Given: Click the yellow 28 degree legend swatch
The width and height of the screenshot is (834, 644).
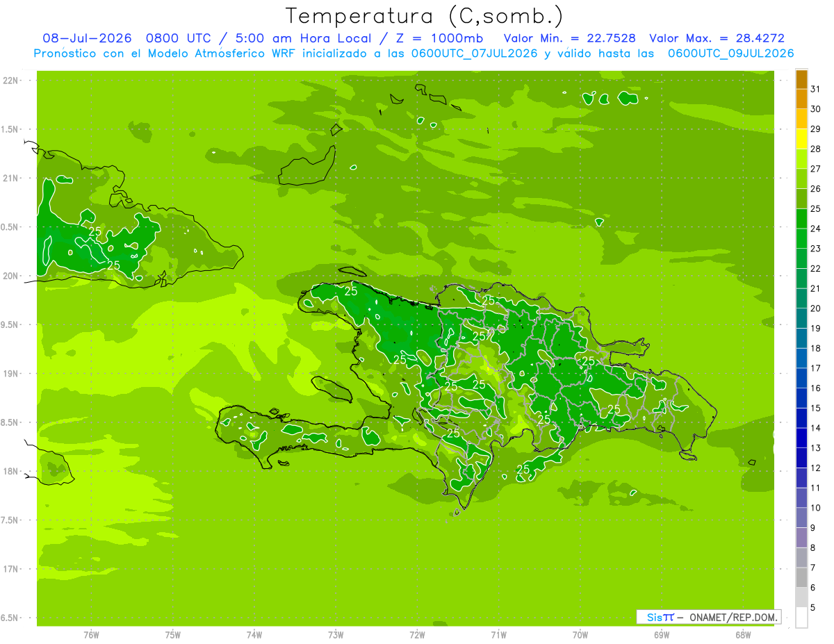Looking at the screenshot, I should 801,140.
